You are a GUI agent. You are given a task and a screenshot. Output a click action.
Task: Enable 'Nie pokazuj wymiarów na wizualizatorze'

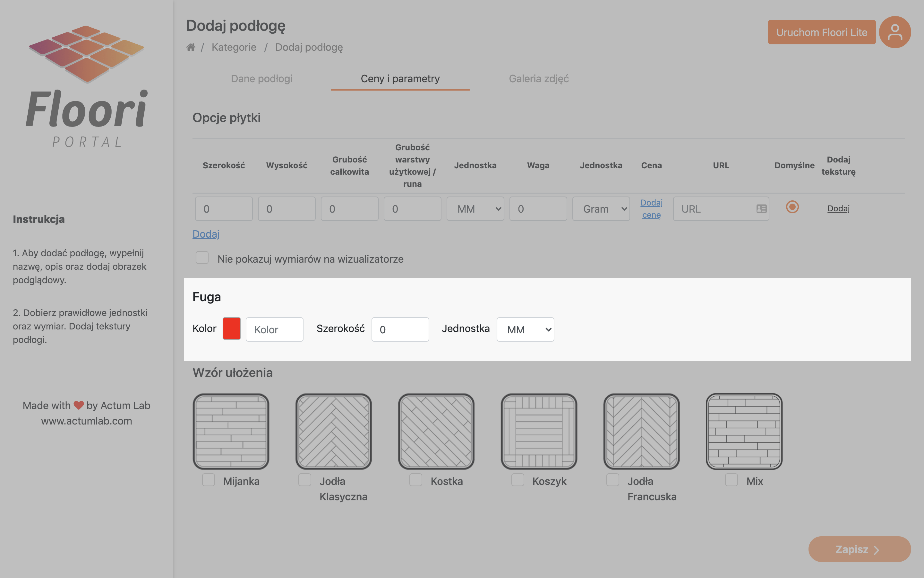tap(202, 258)
